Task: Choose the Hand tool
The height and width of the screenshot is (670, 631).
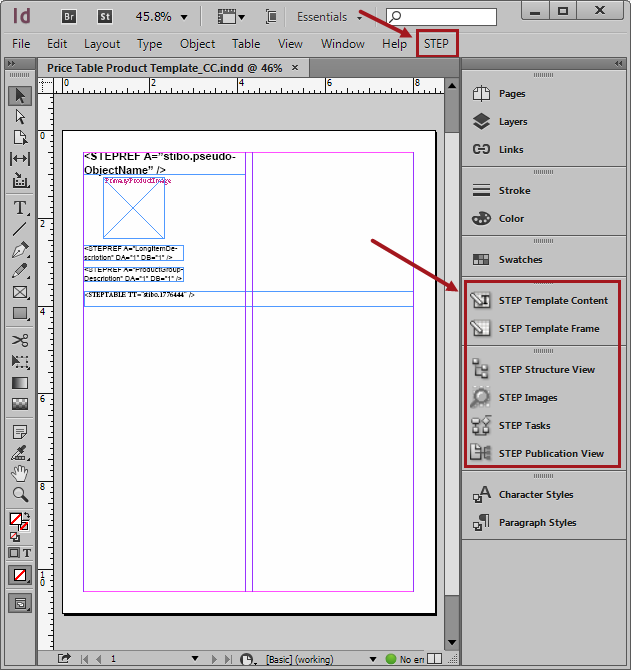Action: (x=20, y=473)
